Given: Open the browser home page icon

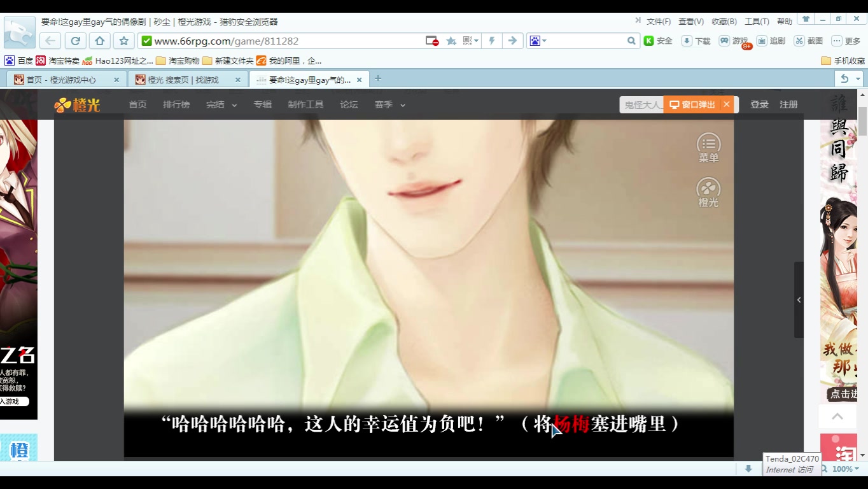Looking at the screenshot, I should point(99,41).
